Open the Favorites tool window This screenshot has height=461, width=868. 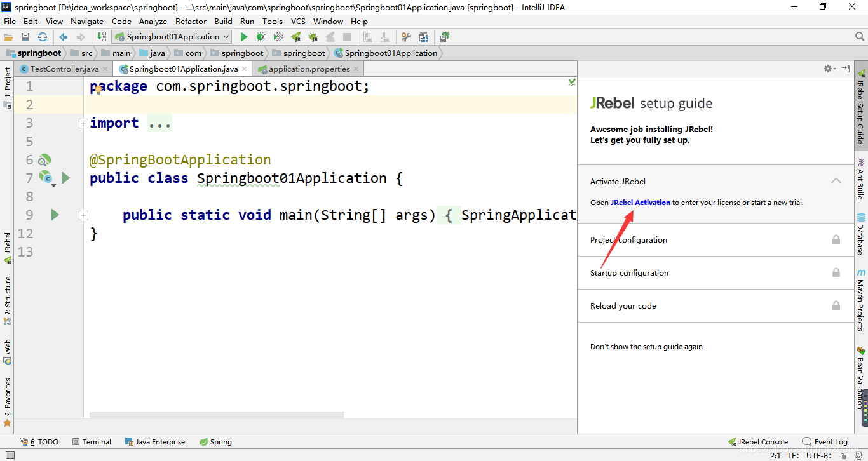7,403
